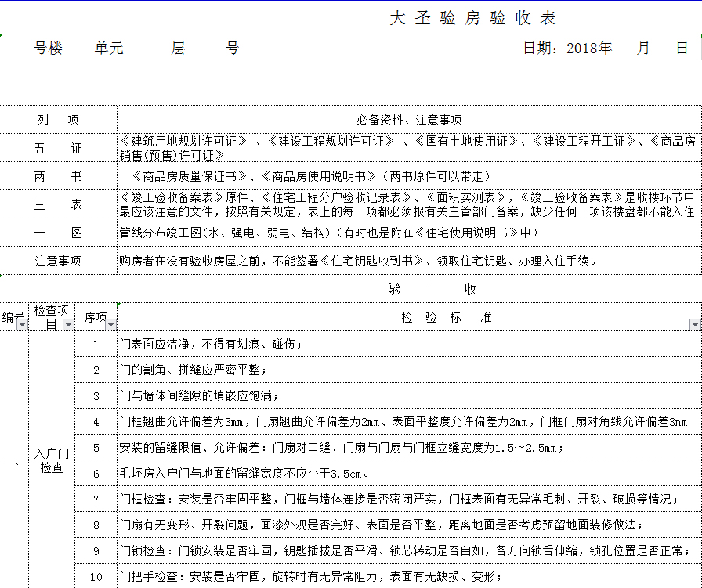Select the 三 表 row label

pyautogui.click(x=58, y=204)
